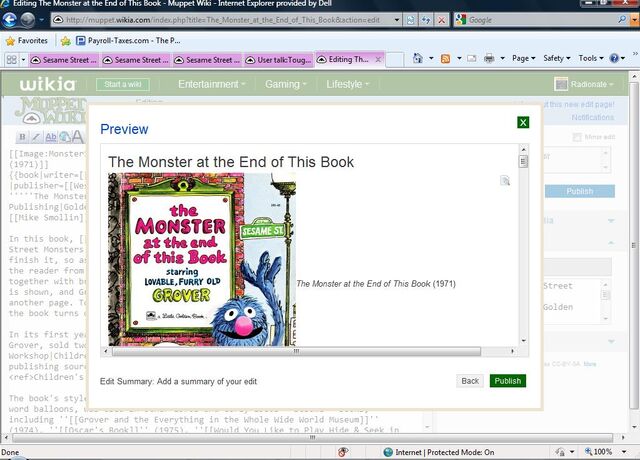Image resolution: width=640 pixels, height=460 pixels.
Task: Click the Stop loading red X icon
Action: 442,20
